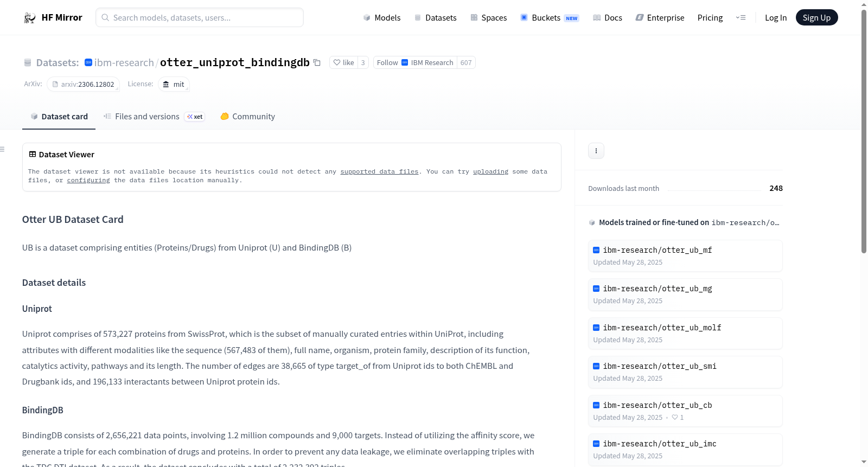Like this dataset

pyautogui.click(x=343, y=63)
